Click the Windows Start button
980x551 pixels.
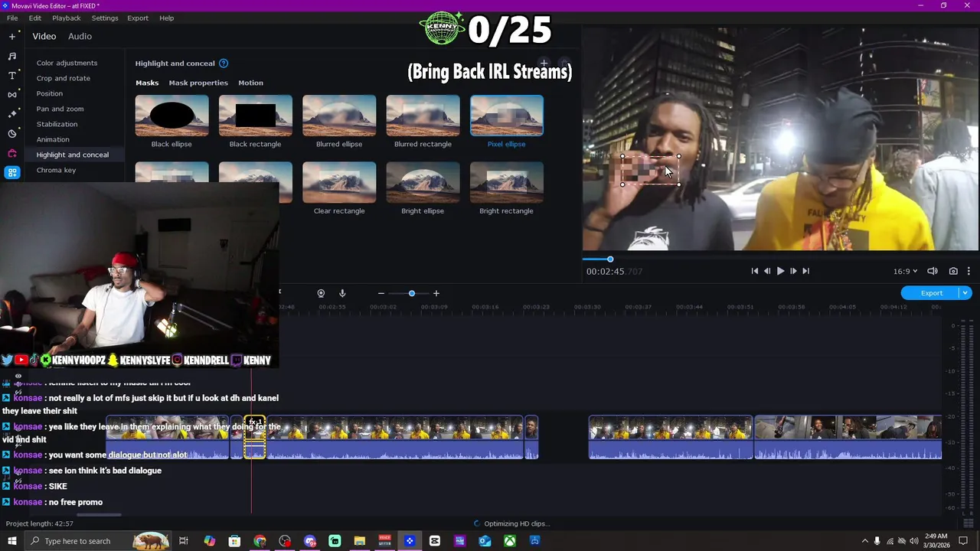pos(12,541)
